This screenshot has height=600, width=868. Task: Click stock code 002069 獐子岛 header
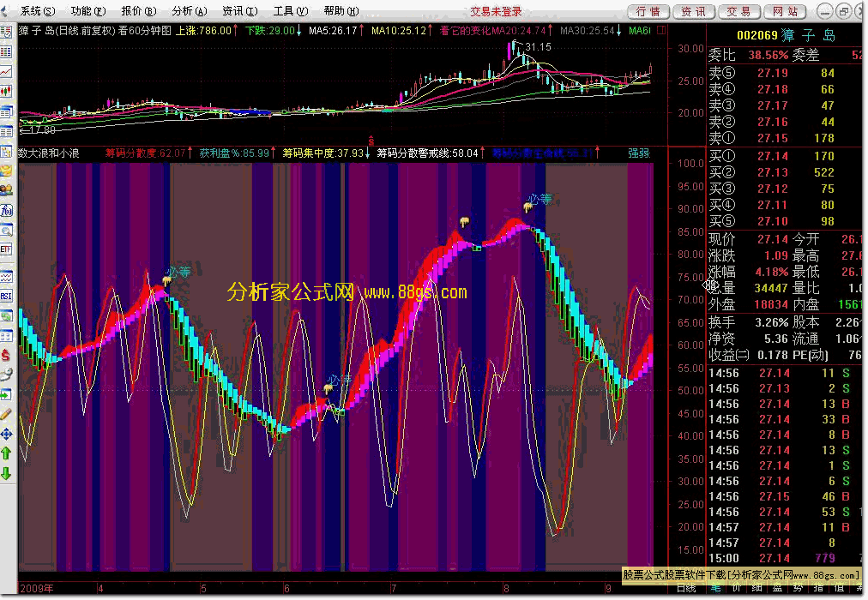point(786,36)
